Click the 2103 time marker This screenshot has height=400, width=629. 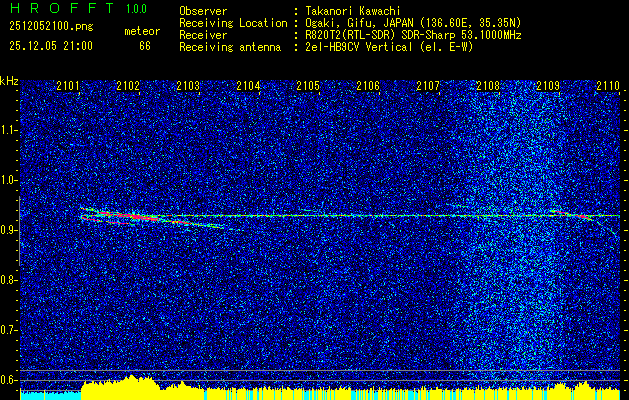(188, 85)
